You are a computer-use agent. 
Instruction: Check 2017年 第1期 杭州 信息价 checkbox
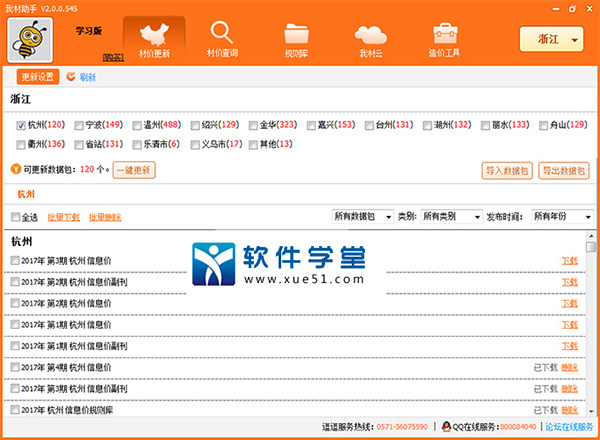point(15,324)
